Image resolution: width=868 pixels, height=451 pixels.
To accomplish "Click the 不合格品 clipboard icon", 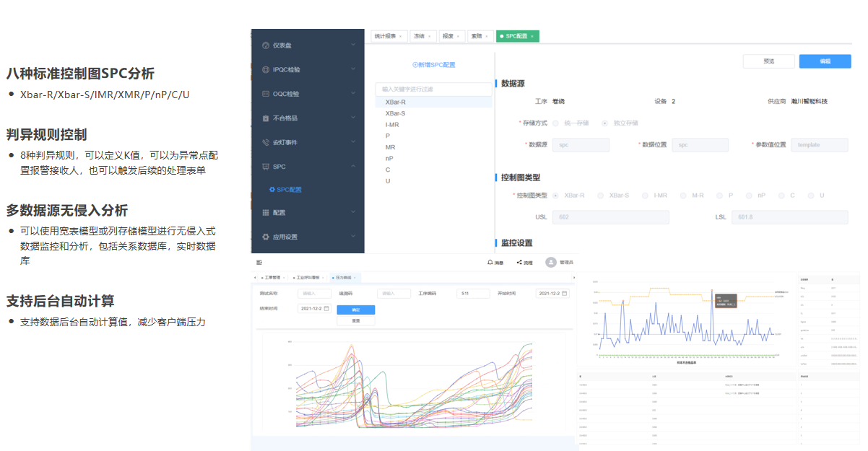I will pos(266,118).
